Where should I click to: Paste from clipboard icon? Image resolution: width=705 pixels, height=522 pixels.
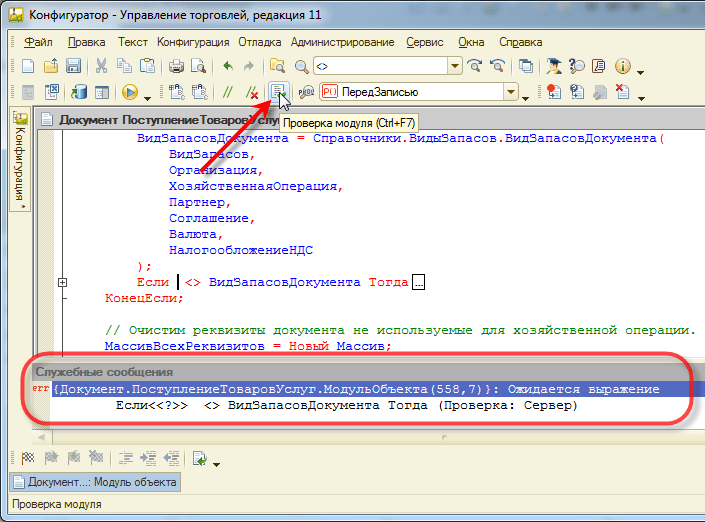147,66
